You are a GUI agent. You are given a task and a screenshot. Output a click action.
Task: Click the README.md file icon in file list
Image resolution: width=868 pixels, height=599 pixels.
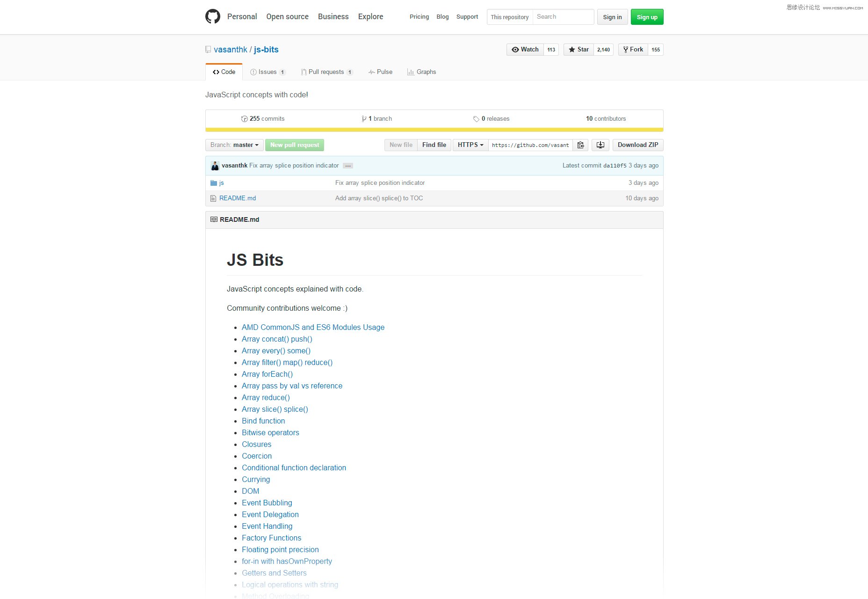(213, 198)
